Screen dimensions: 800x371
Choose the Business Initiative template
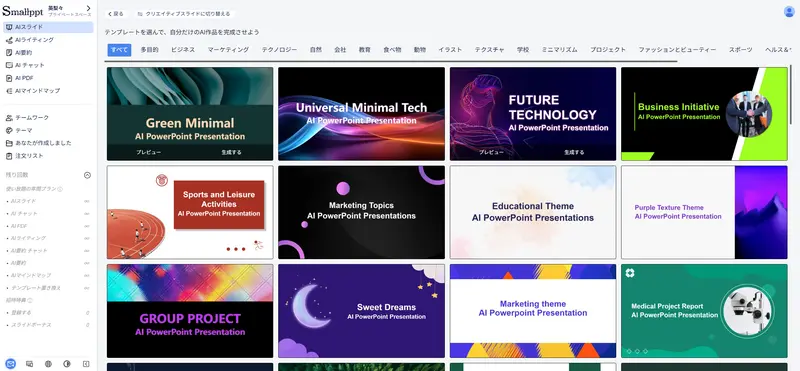704,114
